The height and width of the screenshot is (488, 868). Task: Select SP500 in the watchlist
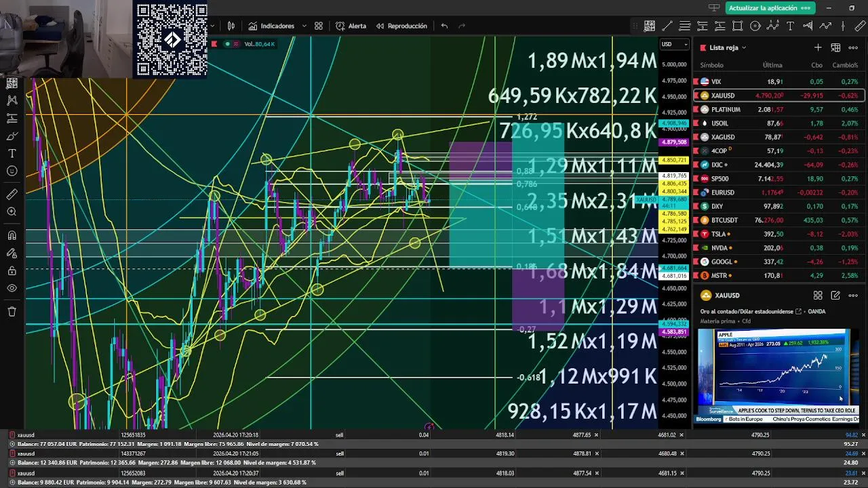(x=778, y=178)
